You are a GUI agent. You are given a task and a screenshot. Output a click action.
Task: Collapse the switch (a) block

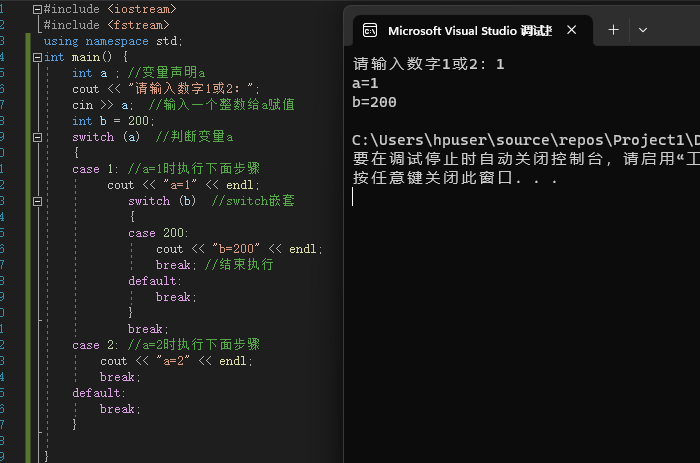[38, 137]
